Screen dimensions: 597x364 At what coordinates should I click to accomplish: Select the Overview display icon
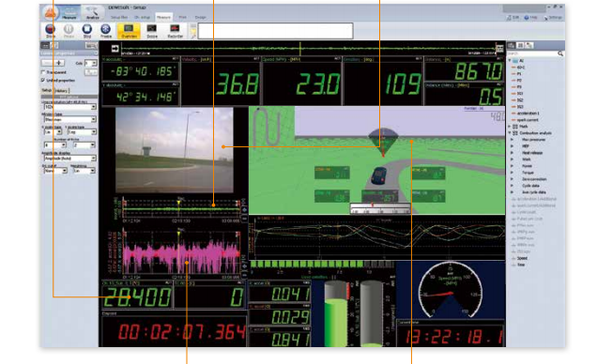click(129, 30)
